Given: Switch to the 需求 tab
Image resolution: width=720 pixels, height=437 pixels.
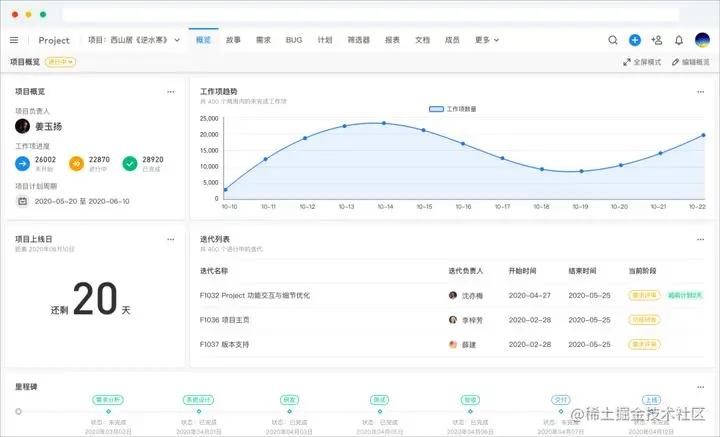Looking at the screenshot, I should click(x=263, y=40).
